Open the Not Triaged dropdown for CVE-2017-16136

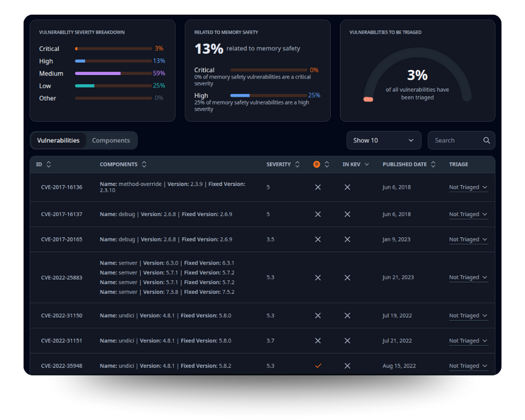click(x=468, y=187)
